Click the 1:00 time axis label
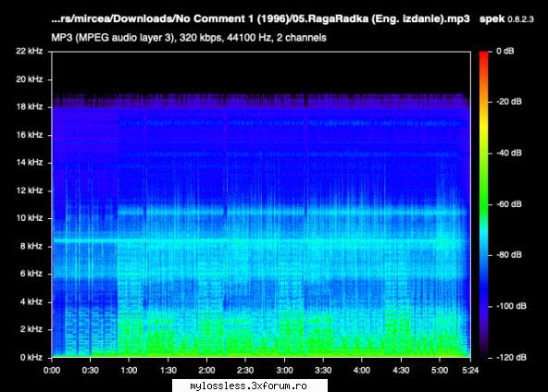This screenshot has height=392, width=548. pos(129,371)
